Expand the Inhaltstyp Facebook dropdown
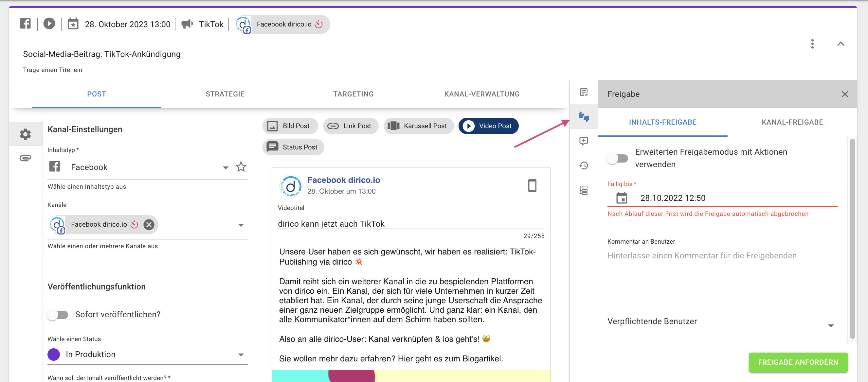Image resolution: width=868 pixels, height=382 pixels. coord(226,167)
